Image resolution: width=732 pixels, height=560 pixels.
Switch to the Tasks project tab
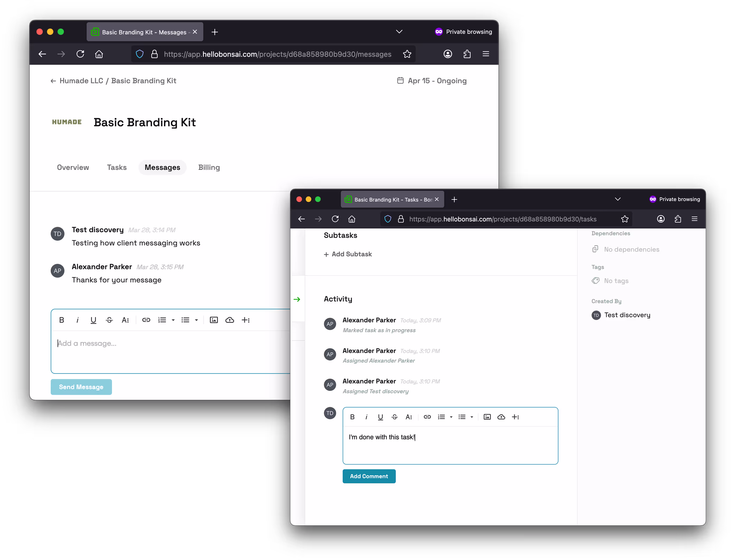[117, 167]
